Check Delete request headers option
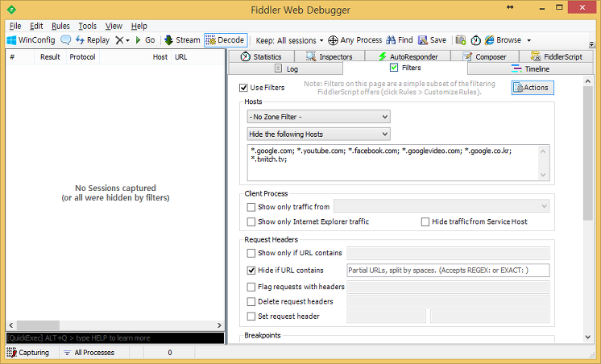Screen dimensions: 601x364 [x=251, y=302]
